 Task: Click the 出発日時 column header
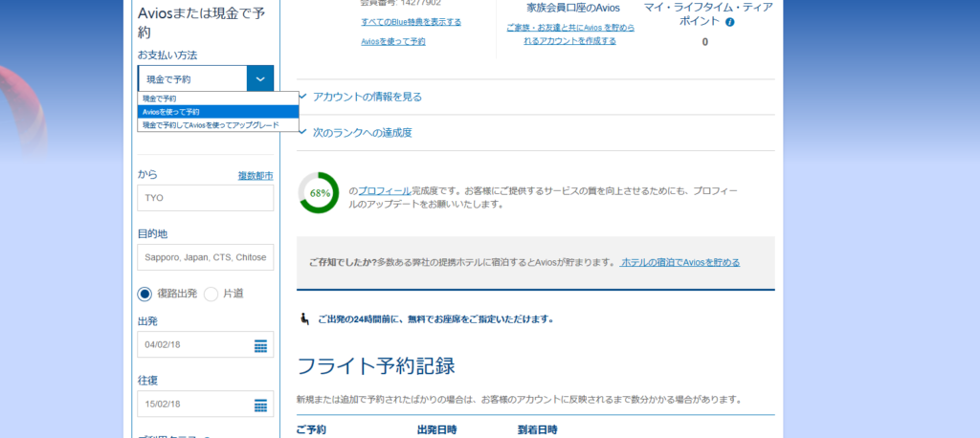pos(436,430)
